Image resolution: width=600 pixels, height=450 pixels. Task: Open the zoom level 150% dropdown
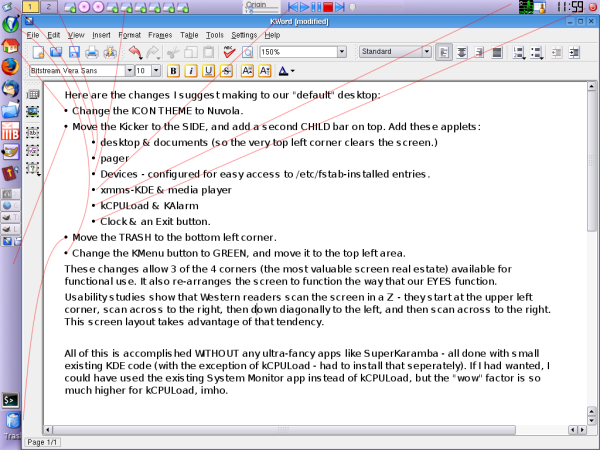coord(300,51)
